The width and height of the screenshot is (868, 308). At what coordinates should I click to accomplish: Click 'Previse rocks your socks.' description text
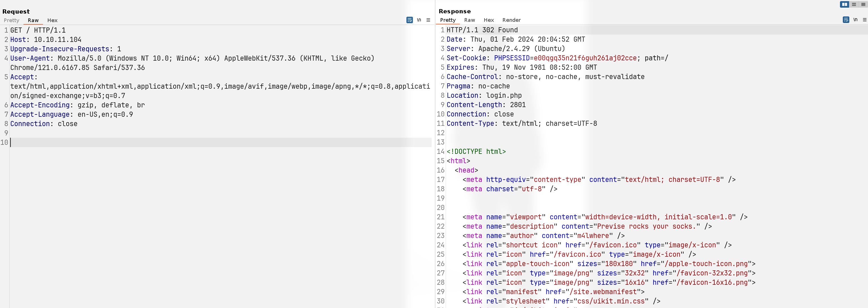[647, 226]
